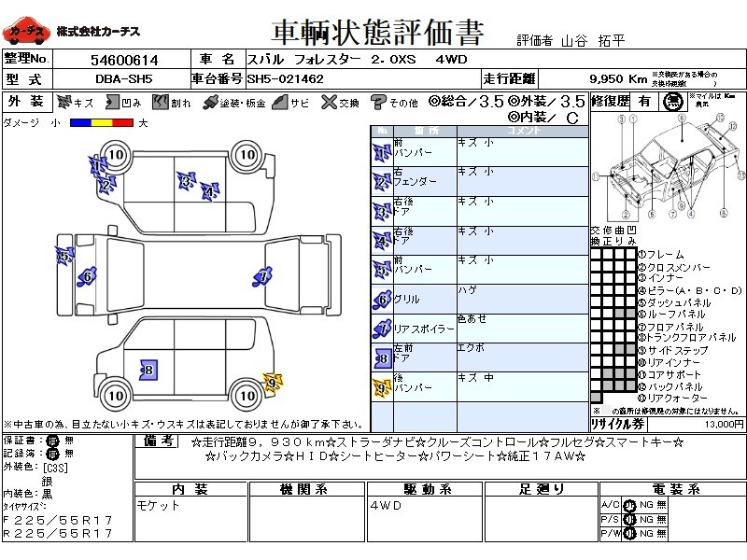This screenshot has height=560, width=747.
Task: Select 無 for 保証書 warranty
Action: click(69, 441)
